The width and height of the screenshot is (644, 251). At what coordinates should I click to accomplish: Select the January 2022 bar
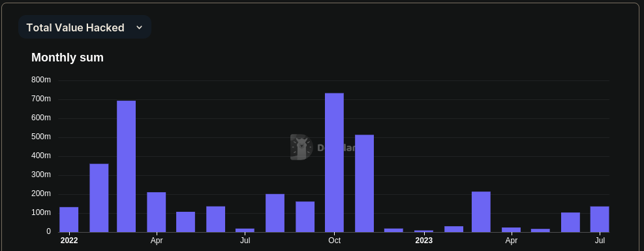coord(69,220)
